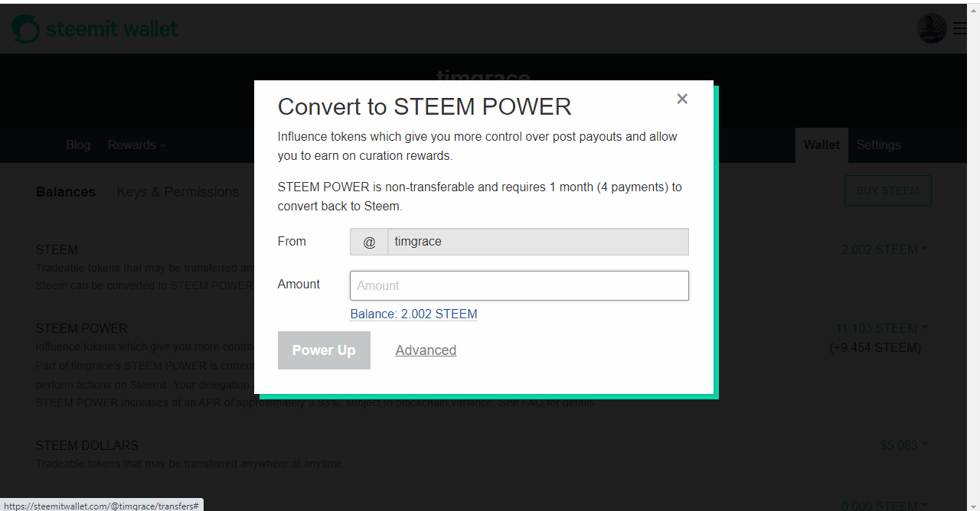
Task: Click the (+9.454 STEEM) delegation text
Action: pyautogui.click(x=875, y=347)
